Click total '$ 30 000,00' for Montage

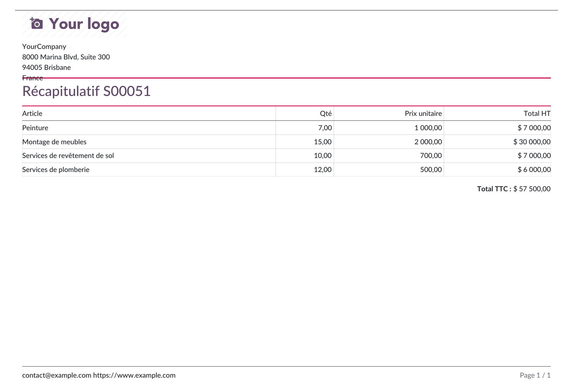[x=532, y=142]
